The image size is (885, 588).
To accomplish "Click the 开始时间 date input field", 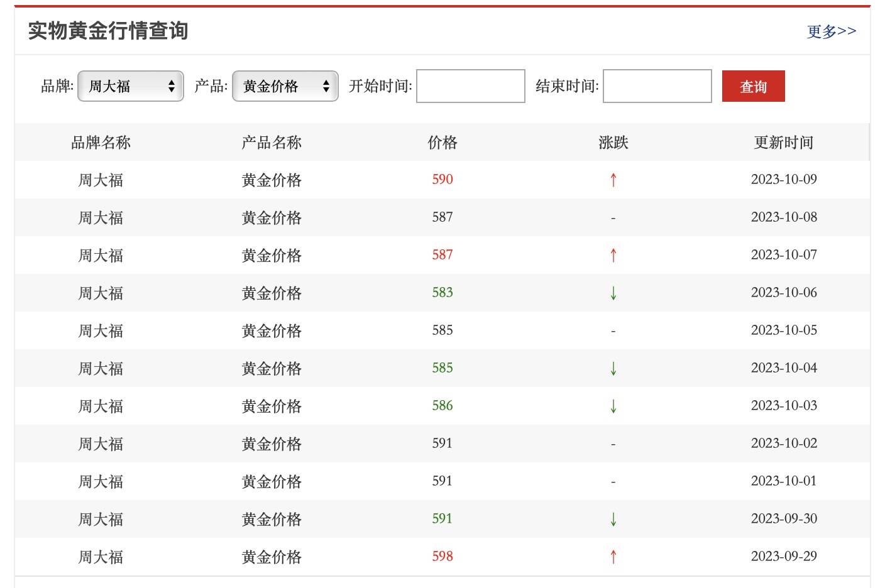I will [470, 86].
